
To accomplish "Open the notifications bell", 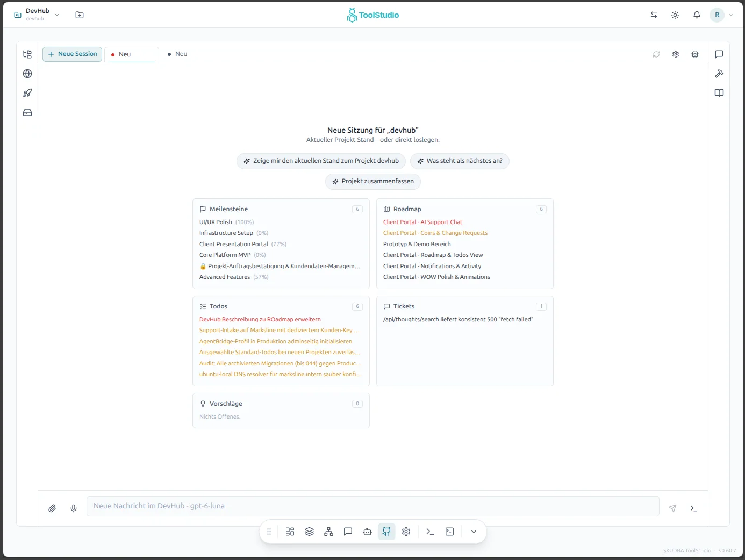I will click(697, 15).
